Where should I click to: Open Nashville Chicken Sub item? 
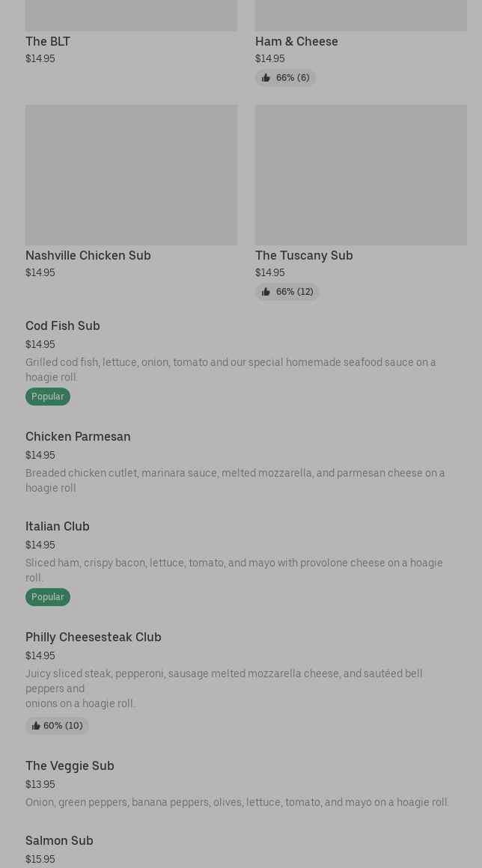click(x=88, y=255)
